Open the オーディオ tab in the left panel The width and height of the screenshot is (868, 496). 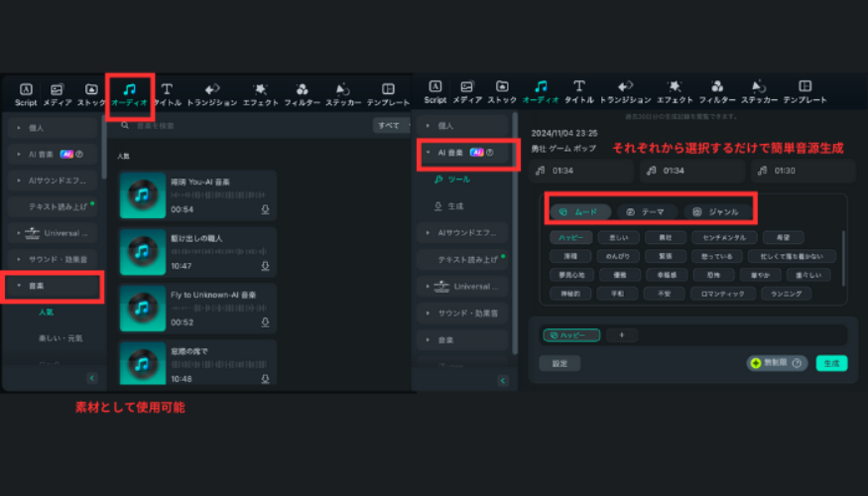point(130,92)
